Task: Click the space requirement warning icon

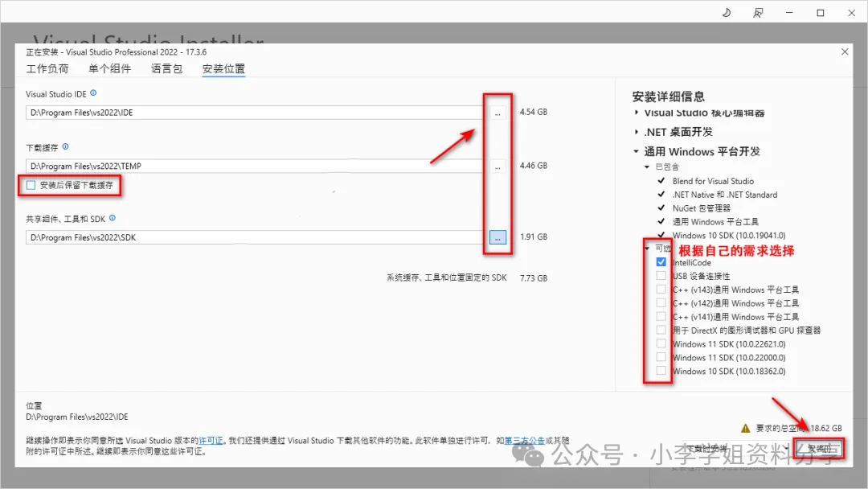Action: pyautogui.click(x=746, y=428)
